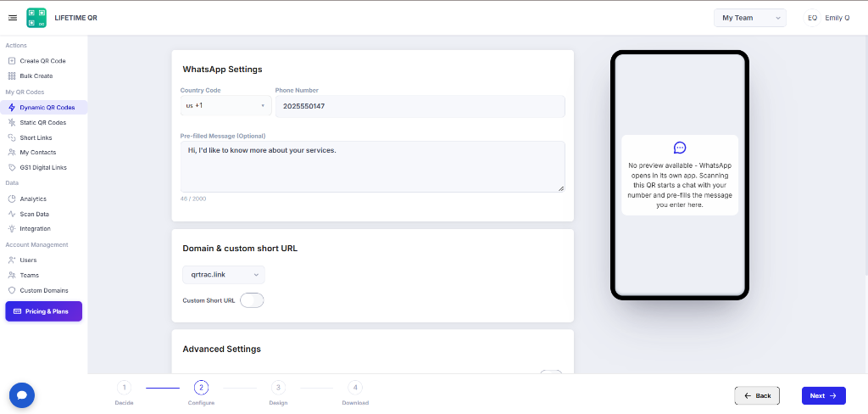Click 'Pre-filled Message (Optional)' label
Screen dimensions: 868x414
point(223,136)
